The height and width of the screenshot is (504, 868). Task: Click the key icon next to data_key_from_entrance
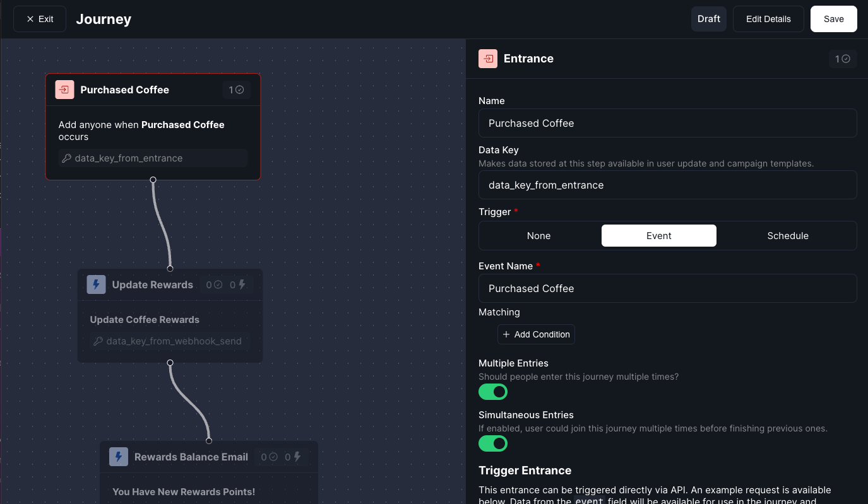coord(67,158)
